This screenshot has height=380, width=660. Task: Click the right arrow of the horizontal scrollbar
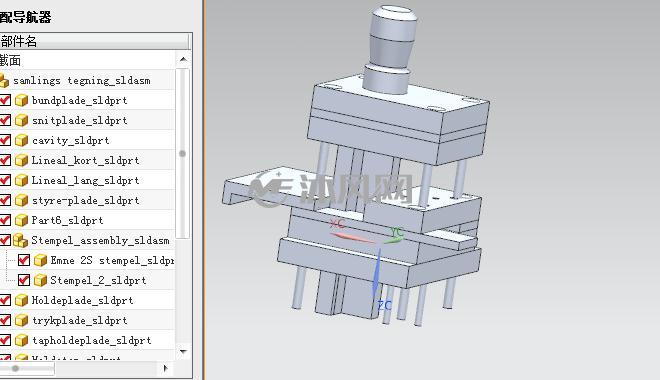click(x=165, y=369)
